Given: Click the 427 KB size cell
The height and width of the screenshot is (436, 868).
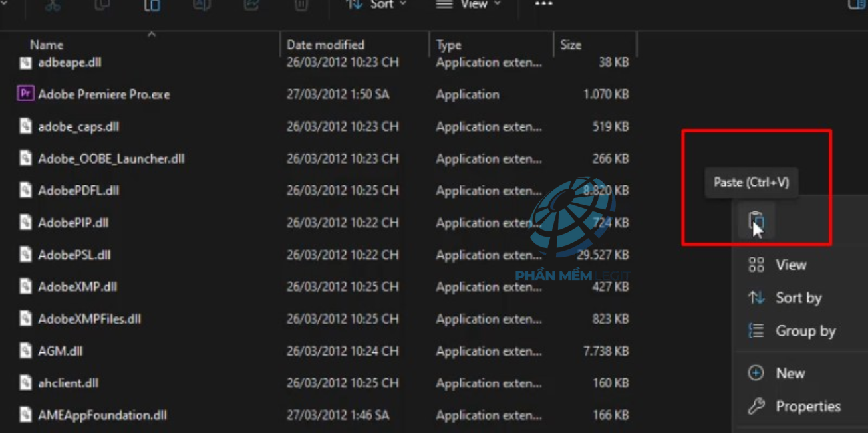Looking at the screenshot, I should 611,286.
